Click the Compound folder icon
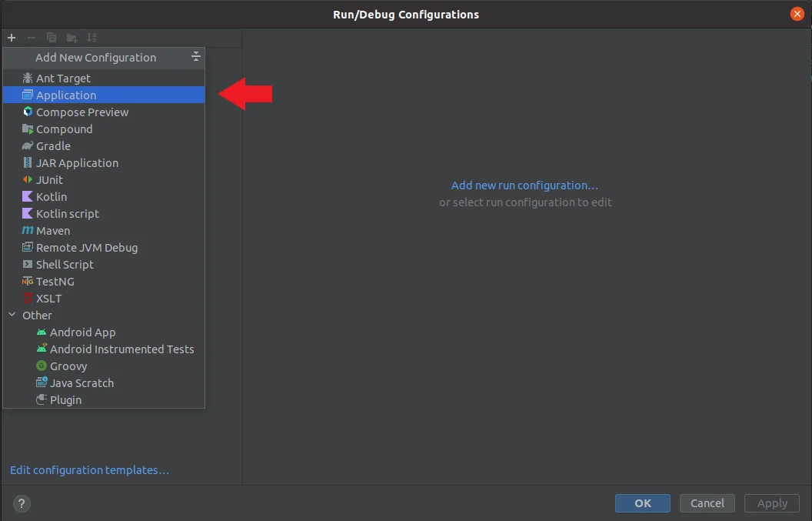This screenshot has height=521, width=812. [x=28, y=129]
